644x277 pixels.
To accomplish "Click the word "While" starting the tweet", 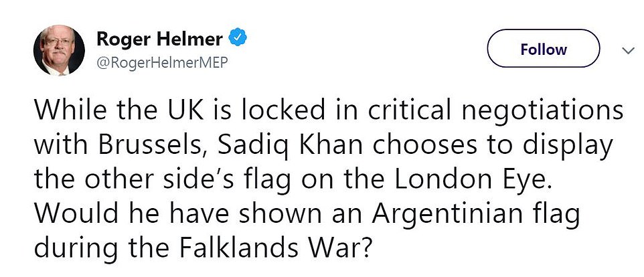I will click(64, 110).
